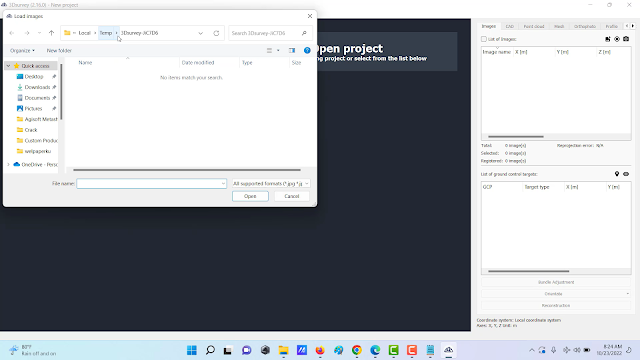Image resolution: width=640 pixels, height=360 pixels.
Task: Go back in the file dialog
Action: (12, 33)
